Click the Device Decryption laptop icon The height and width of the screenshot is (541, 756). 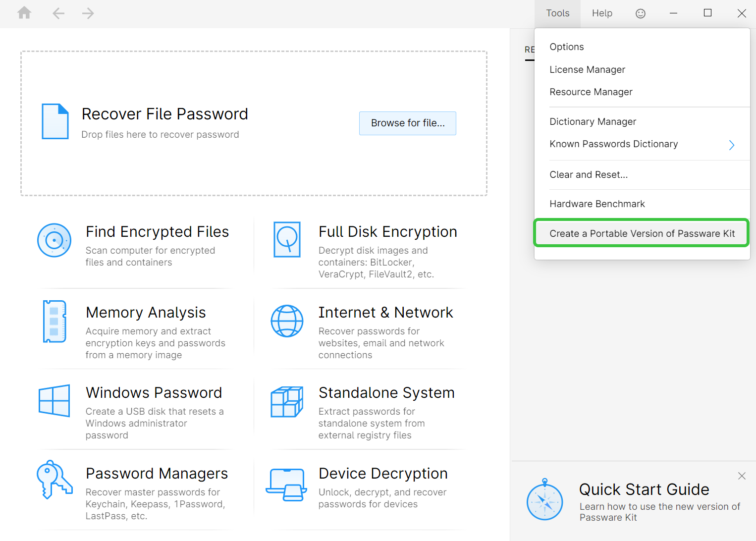286,485
